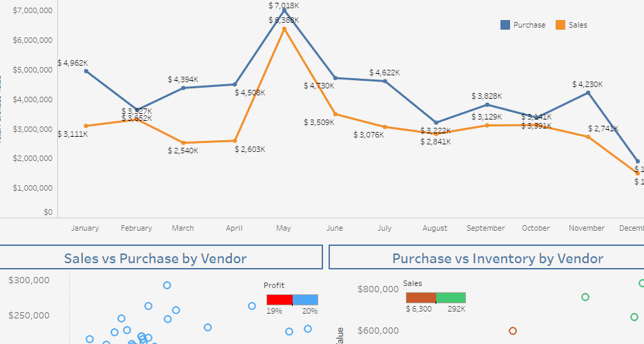Click the July Purchase point $4,622K
Image resolution: width=644 pixels, height=344 pixels.
click(x=385, y=81)
